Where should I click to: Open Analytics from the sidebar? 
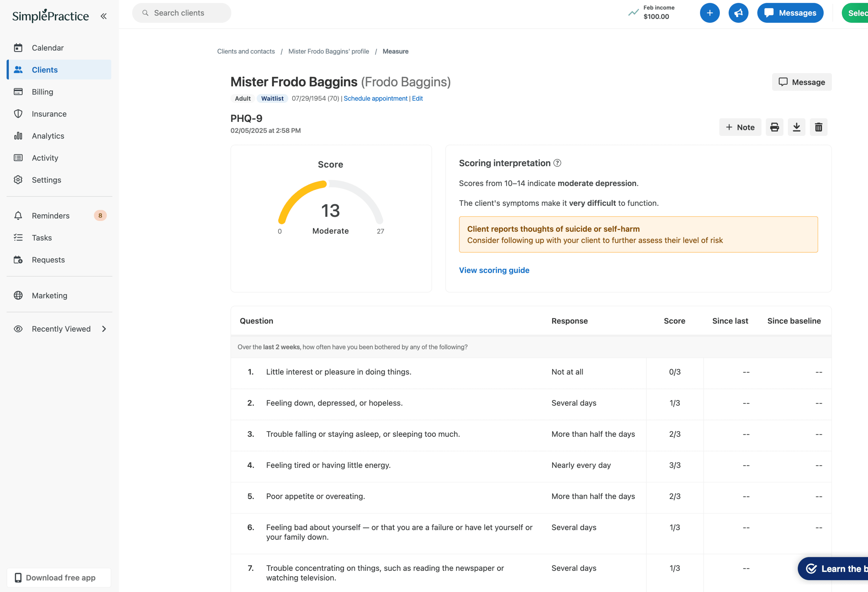tap(48, 136)
